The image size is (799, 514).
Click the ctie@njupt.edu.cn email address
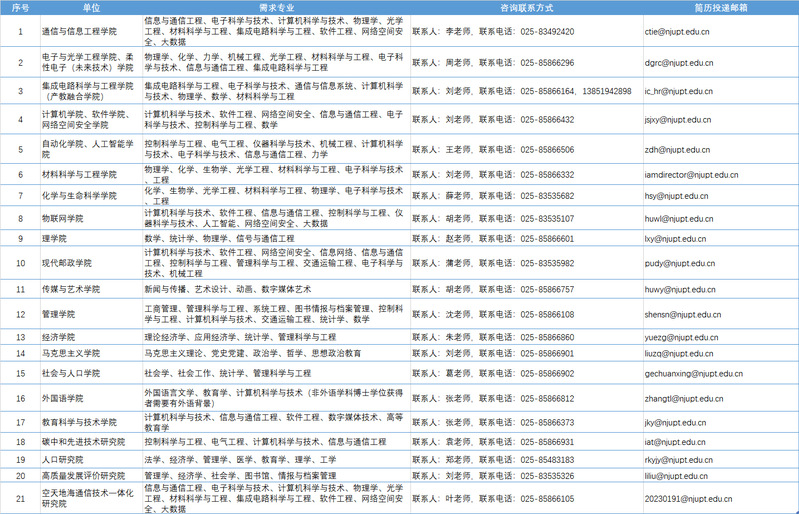tap(678, 32)
